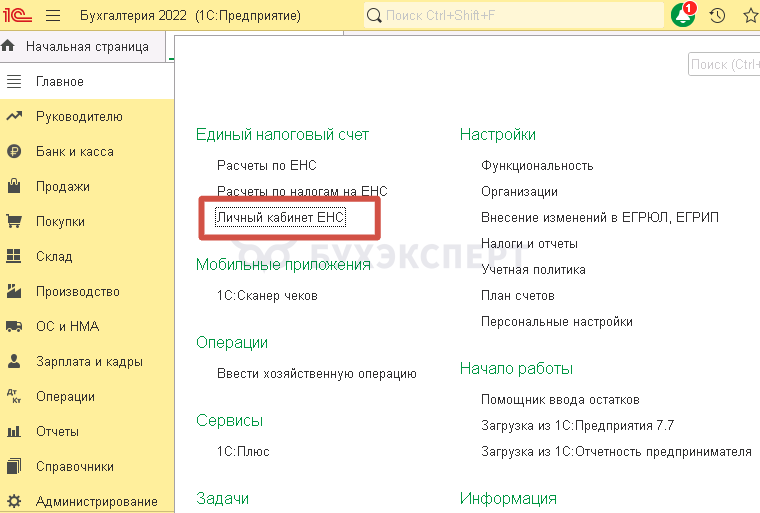Click the Руководителю chart icon
The height and width of the screenshot is (513, 760).
(x=14, y=116)
